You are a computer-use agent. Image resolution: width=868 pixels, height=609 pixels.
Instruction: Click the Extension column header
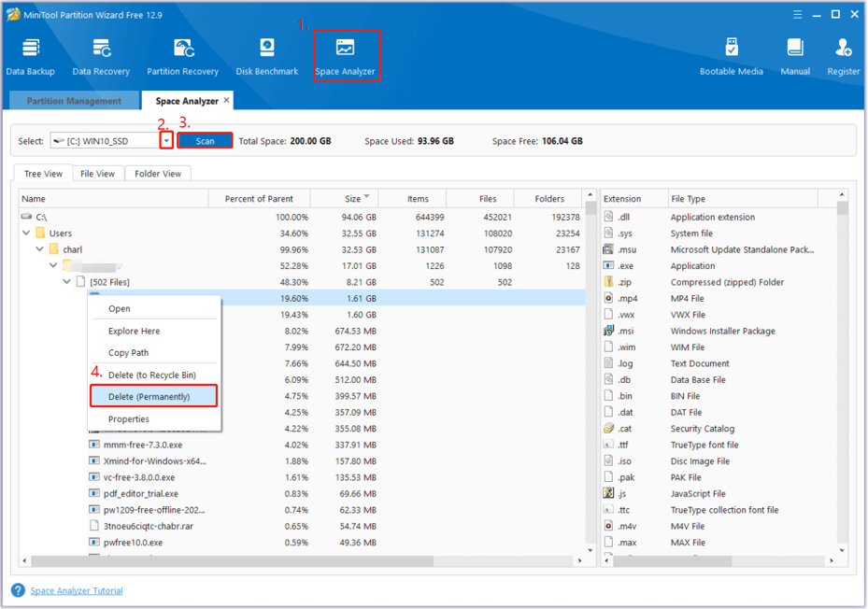[x=634, y=198]
